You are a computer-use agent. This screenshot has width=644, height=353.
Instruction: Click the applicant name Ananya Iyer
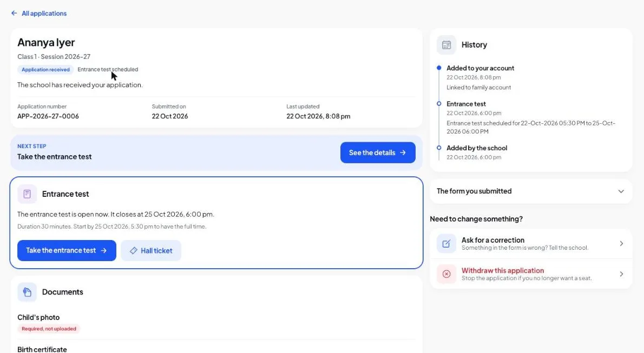click(x=46, y=42)
